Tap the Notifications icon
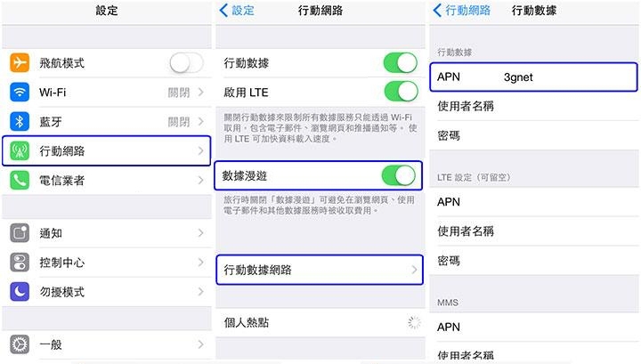Viewport: 641px width, 364px height. 20,233
